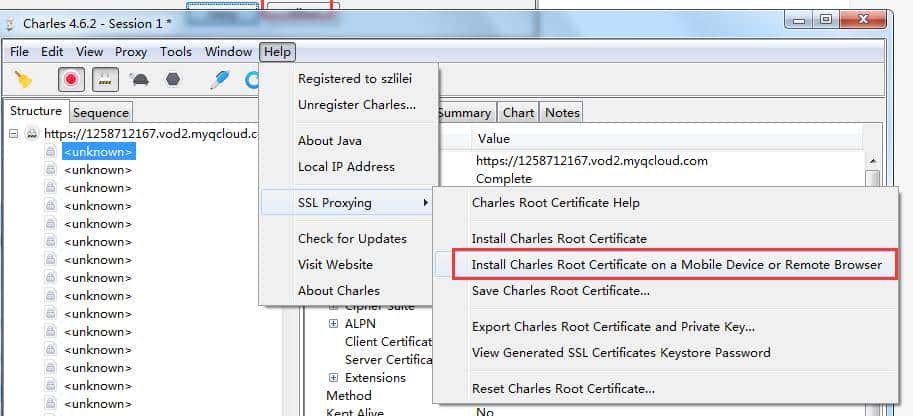Compose a request with the pen icon
Viewport: 913px width, 416px height.
220,79
